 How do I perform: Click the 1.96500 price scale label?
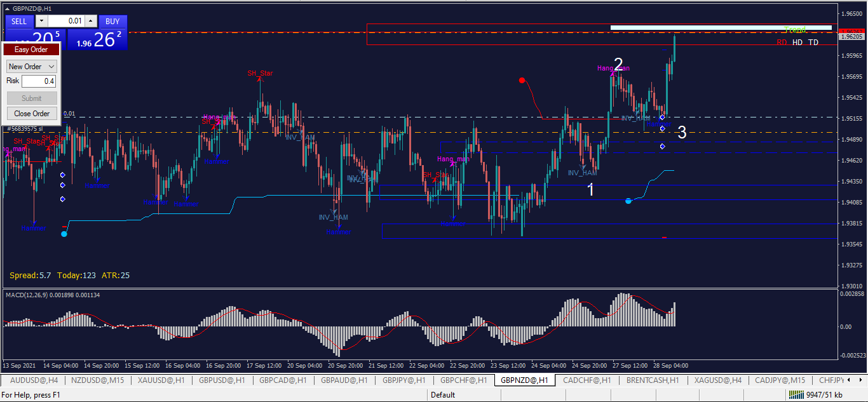(851, 13)
